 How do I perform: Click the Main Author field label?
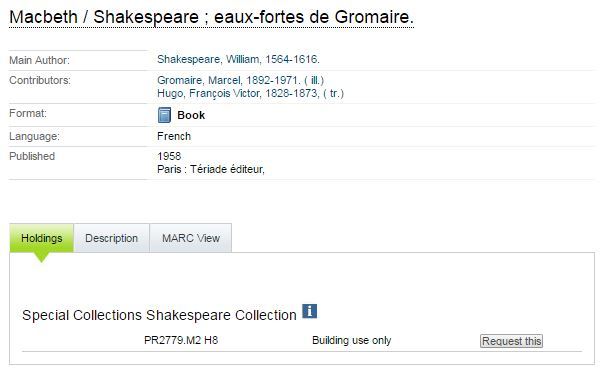[x=39, y=60]
